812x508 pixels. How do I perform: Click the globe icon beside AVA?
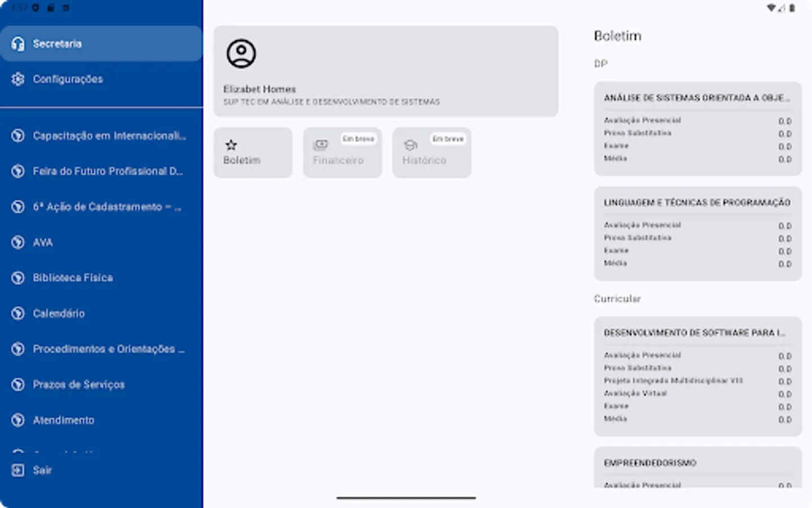[x=17, y=242]
